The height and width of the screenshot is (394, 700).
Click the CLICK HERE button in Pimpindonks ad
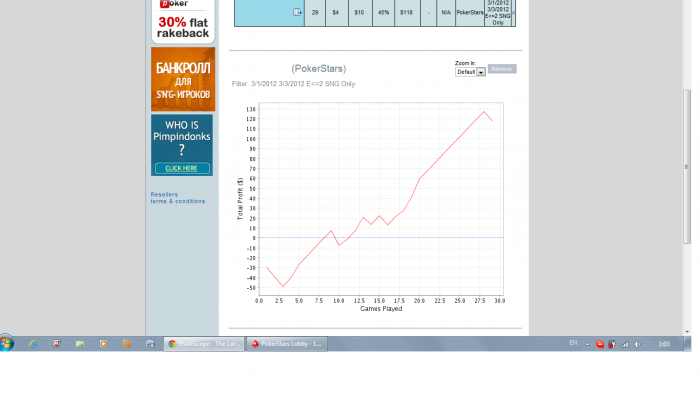(x=182, y=168)
